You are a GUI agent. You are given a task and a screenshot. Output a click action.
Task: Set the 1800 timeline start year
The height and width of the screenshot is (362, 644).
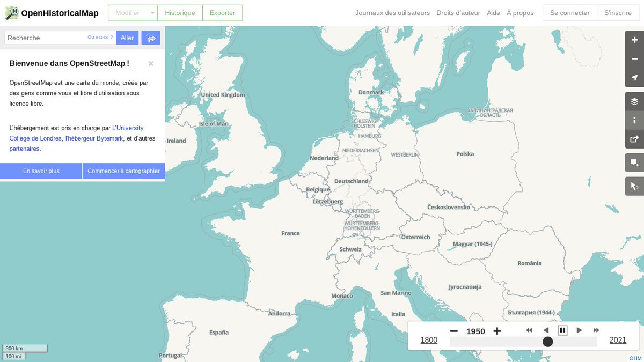[429, 340]
